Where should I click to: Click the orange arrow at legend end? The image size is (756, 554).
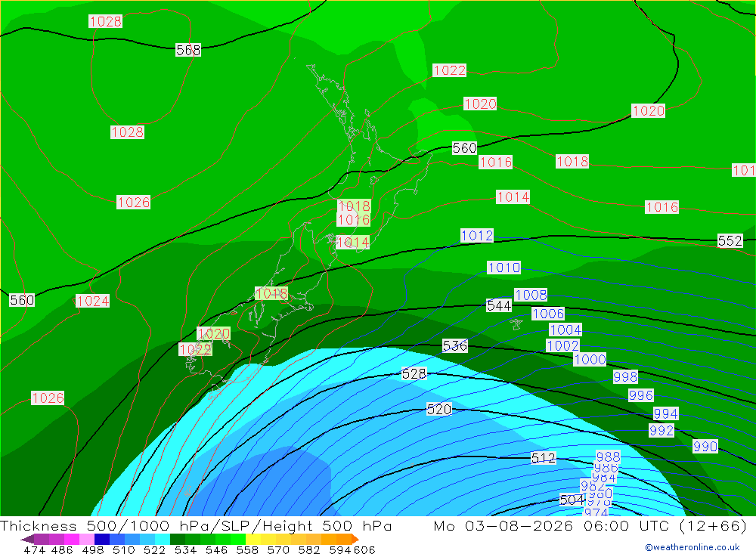[x=355, y=539]
